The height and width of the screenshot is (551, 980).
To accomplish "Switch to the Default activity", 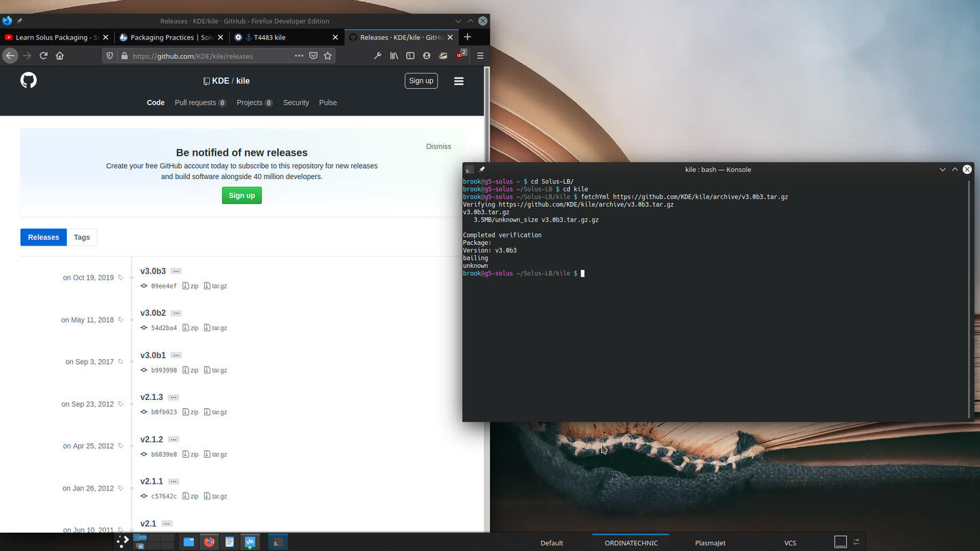I will pyautogui.click(x=552, y=543).
